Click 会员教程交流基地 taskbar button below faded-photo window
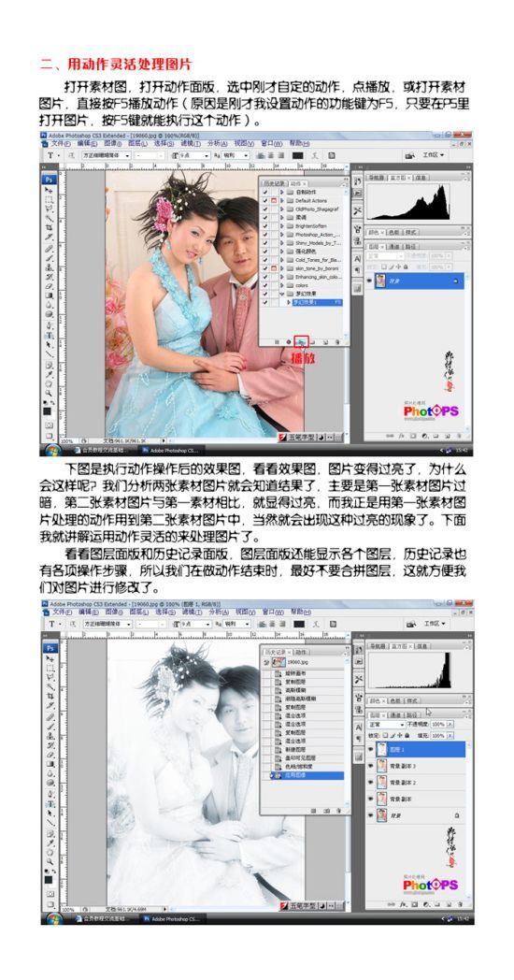This screenshot has width=514, height=980. click(101, 918)
